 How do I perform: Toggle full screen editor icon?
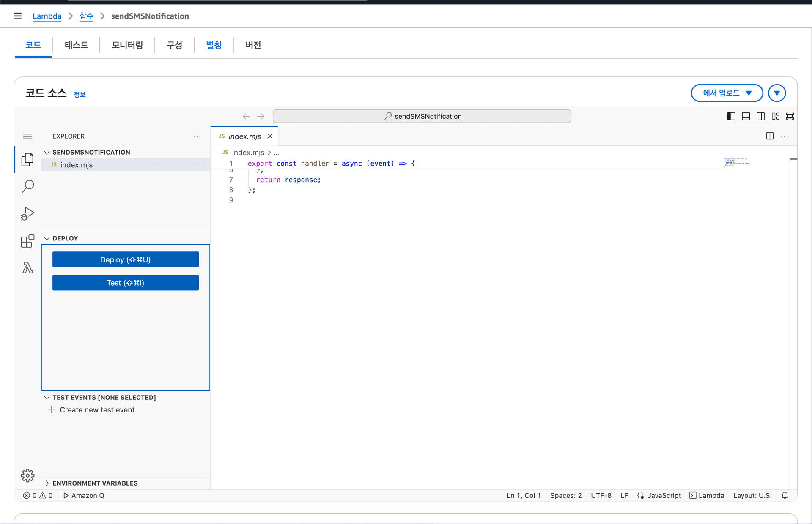[790, 116]
